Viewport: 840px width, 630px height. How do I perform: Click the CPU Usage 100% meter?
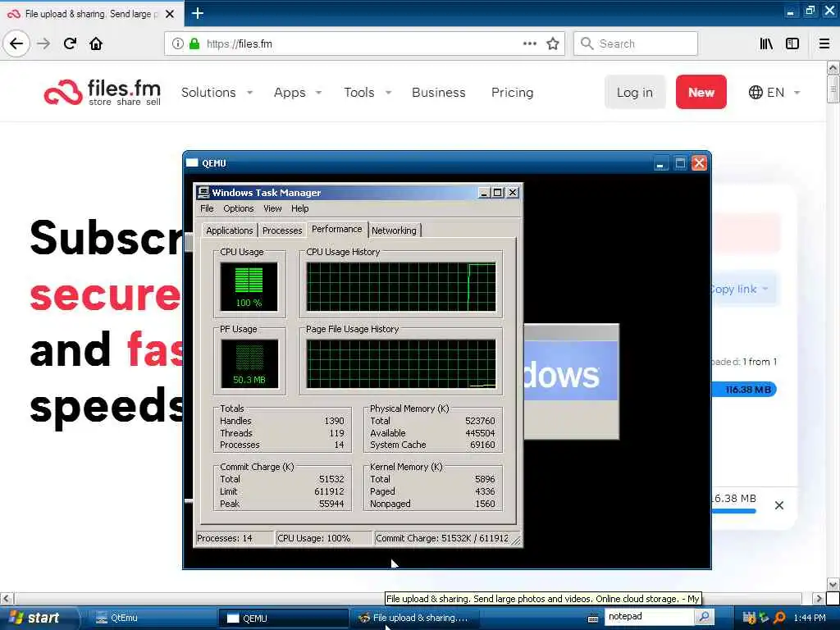pyautogui.click(x=249, y=286)
